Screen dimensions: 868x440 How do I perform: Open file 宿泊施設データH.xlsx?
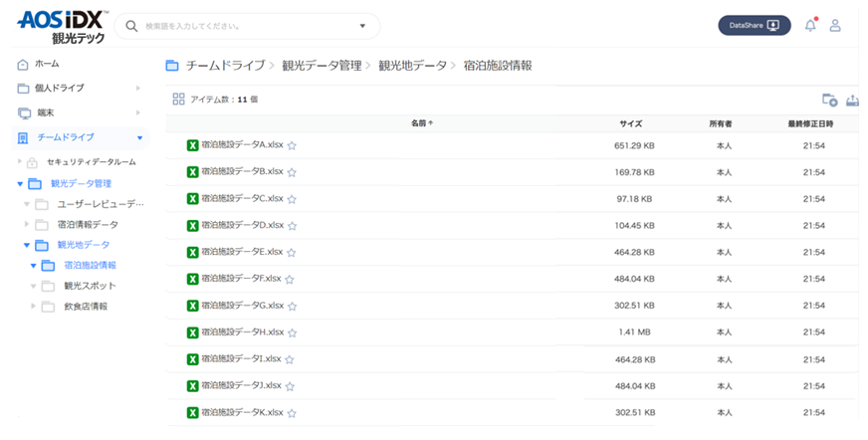pos(243,332)
